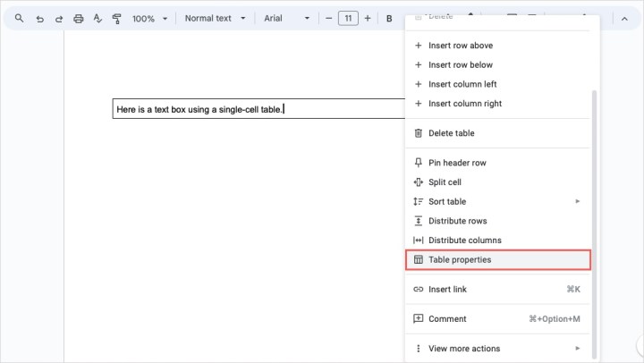Click inside the single-cell table text
Viewport: 644px width, 363px height.
click(x=199, y=110)
